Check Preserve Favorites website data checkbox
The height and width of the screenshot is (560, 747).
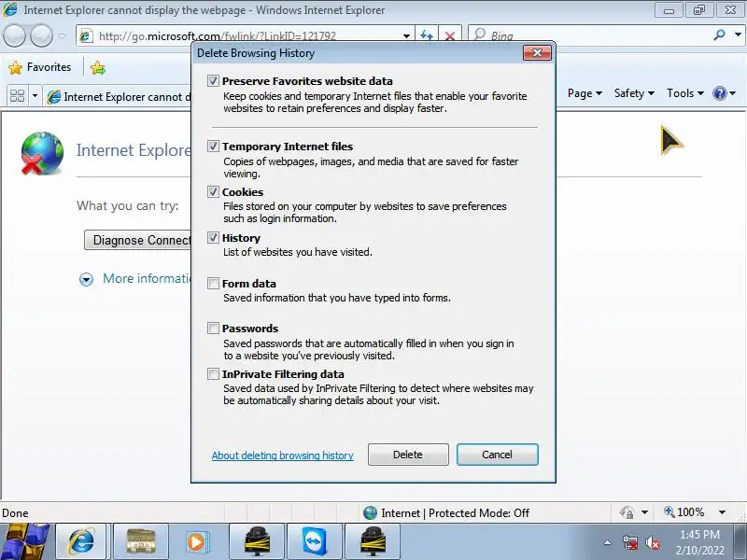[x=213, y=81]
